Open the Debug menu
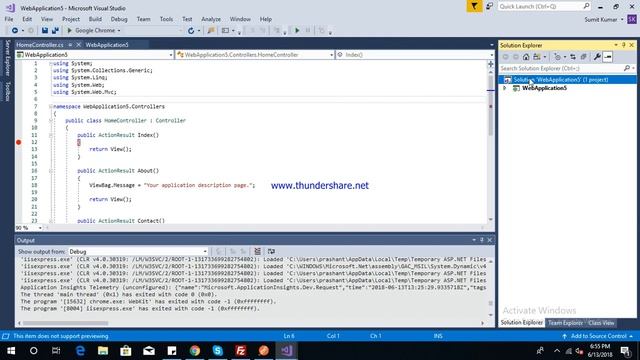This screenshot has height=360, width=640. (119, 19)
